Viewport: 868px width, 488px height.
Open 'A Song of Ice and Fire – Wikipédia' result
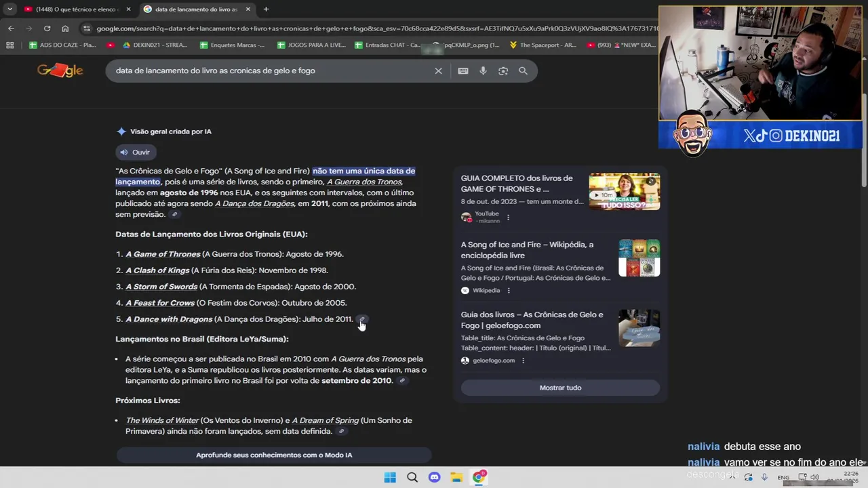coord(527,250)
